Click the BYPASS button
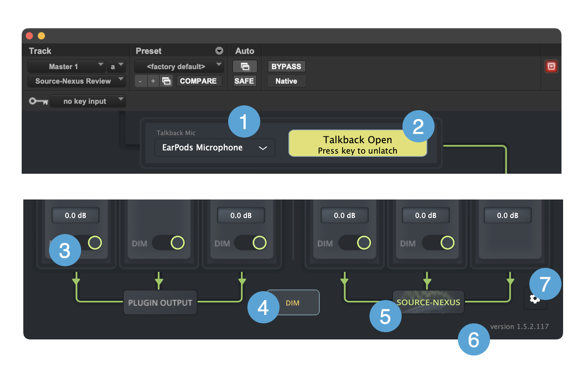This screenshot has width=588, height=370. tap(286, 66)
